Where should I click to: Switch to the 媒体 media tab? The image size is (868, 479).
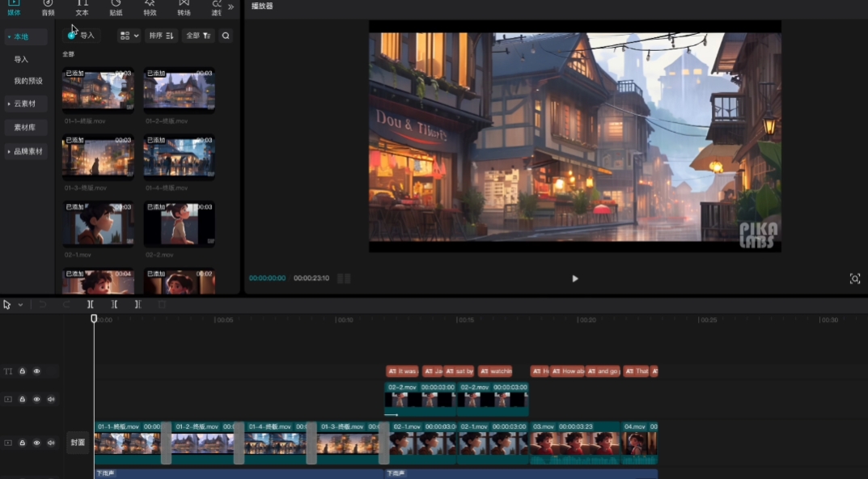pos(14,8)
